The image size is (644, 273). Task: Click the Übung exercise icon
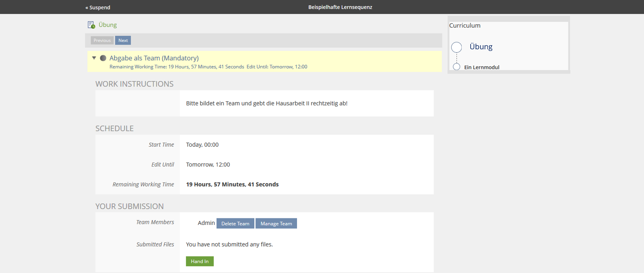[91, 25]
